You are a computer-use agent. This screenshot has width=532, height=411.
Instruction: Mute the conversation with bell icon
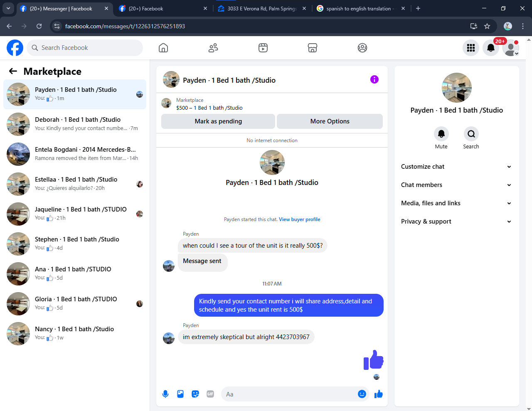coord(441,134)
